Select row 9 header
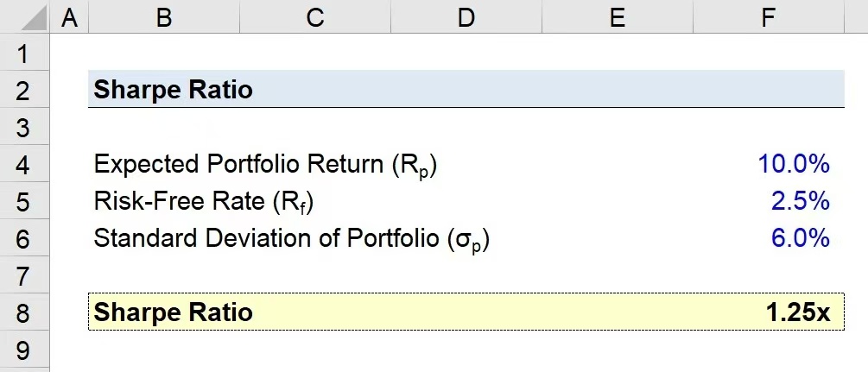 tap(25, 349)
